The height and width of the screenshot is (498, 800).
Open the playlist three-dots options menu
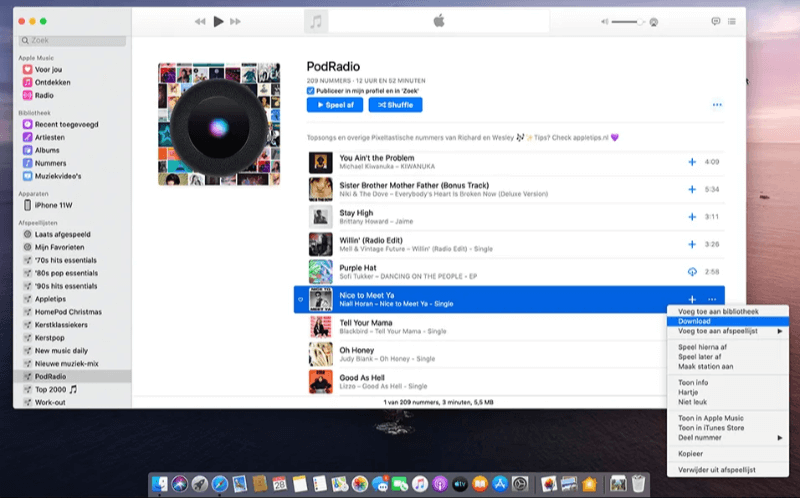(x=716, y=105)
